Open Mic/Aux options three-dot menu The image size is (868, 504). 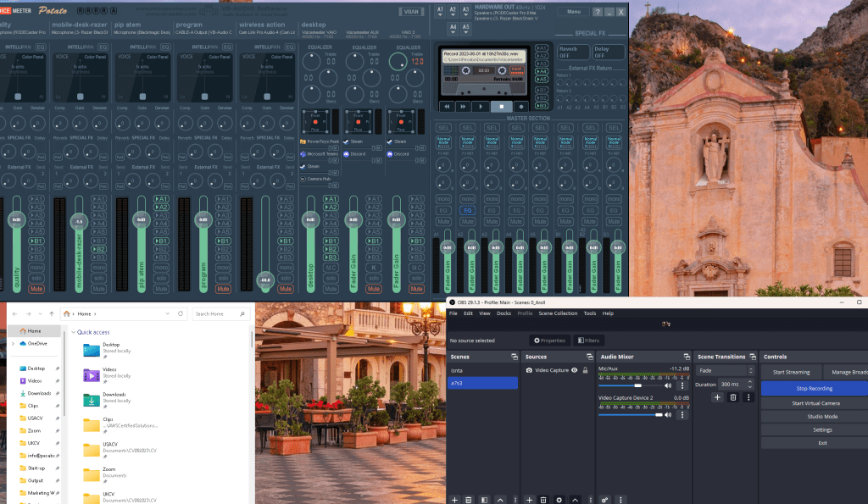682,385
